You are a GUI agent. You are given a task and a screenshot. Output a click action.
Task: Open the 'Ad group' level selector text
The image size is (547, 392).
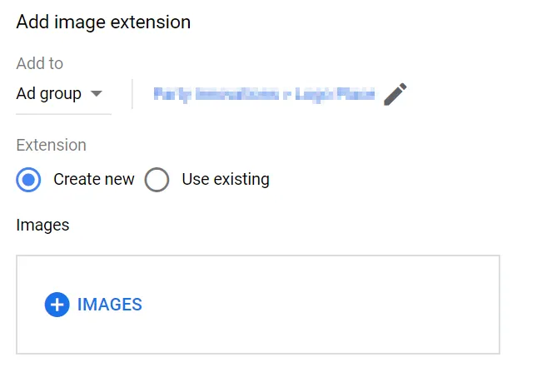[x=49, y=94]
